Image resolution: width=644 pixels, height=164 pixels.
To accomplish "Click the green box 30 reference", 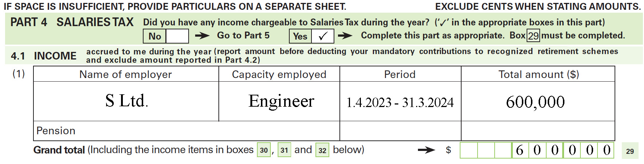I will [x=264, y=150].
